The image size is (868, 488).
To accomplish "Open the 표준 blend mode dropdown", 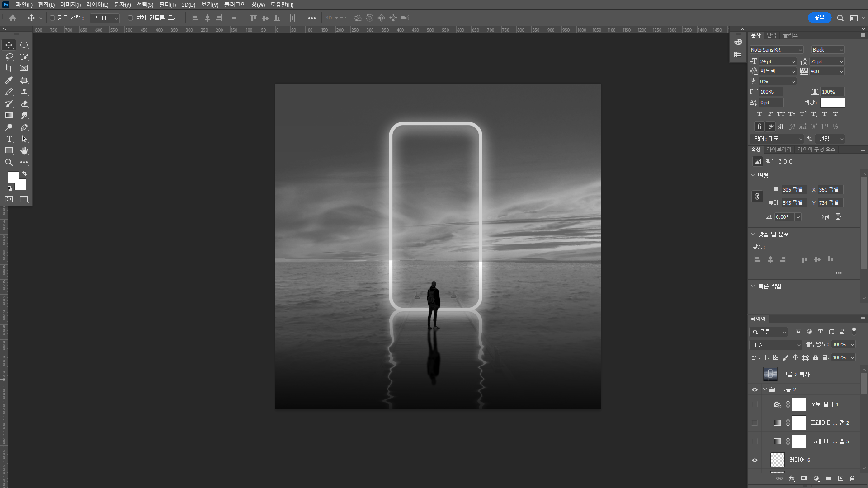I will (x=776, y=345).
